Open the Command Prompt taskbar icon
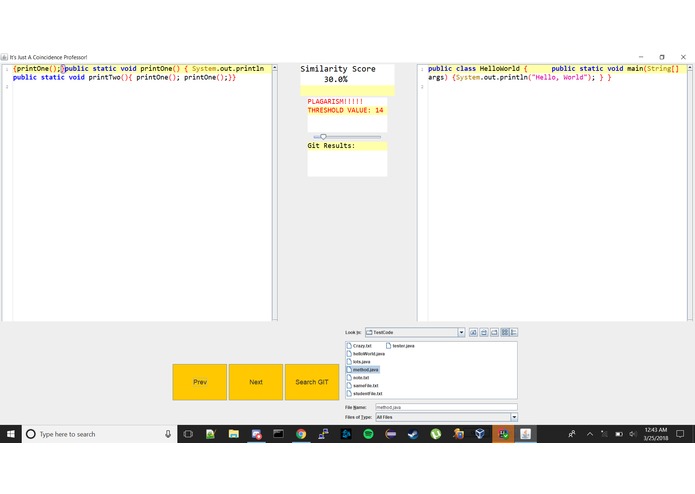The image size is (695, 494). point(278,434)
